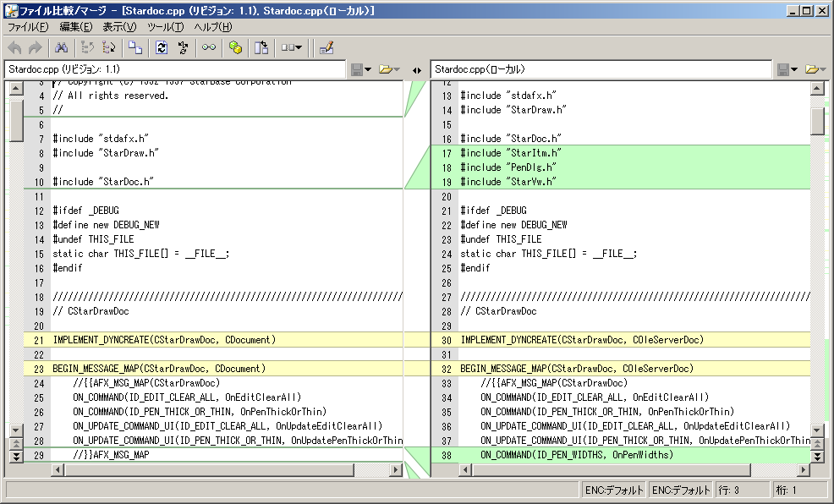The image size is (834, 504).
Task: Click the refresh document comparison icon
Action: pos(162,48)
